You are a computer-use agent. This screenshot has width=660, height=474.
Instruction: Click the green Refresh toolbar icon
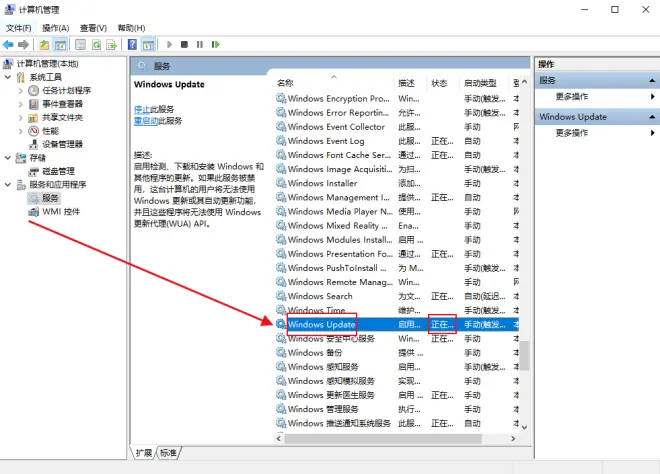(96, 44)
